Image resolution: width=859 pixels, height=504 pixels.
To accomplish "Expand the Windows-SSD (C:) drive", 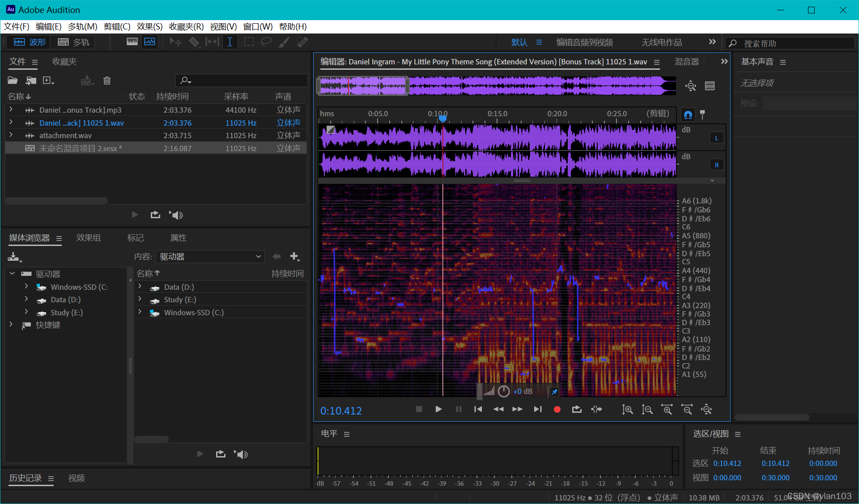I will [26, 287].
